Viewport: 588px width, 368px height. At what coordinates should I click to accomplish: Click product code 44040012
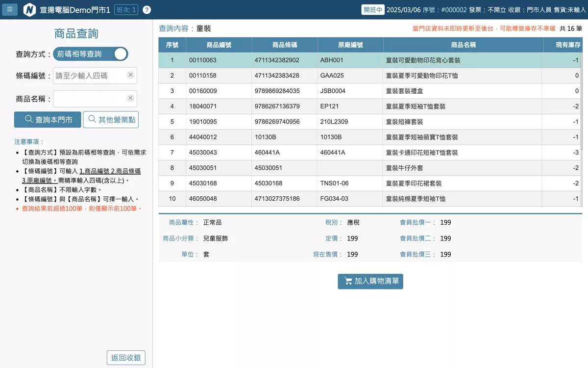pos(203,137)
